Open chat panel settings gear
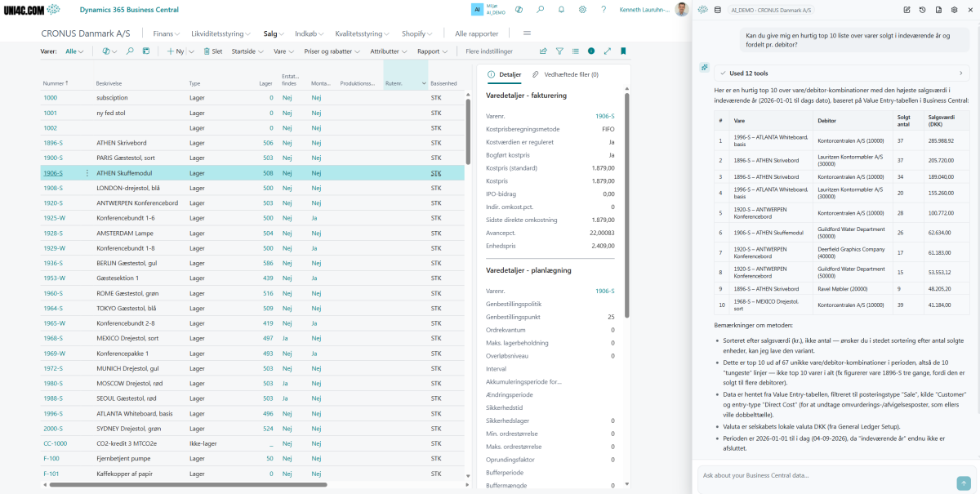980x494 pixels. pyautogui.click(x=953, y=10)
